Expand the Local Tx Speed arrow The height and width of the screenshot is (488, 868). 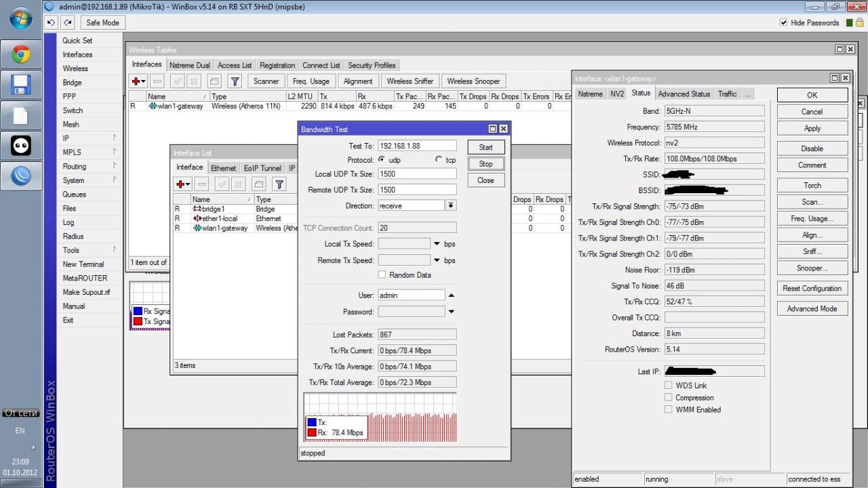pos(437,244)
